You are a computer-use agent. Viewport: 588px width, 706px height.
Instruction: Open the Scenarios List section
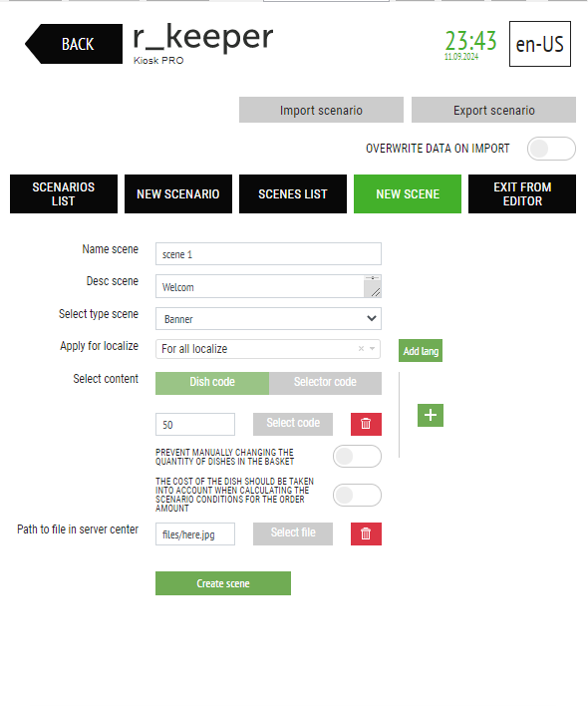pos(64,194)
